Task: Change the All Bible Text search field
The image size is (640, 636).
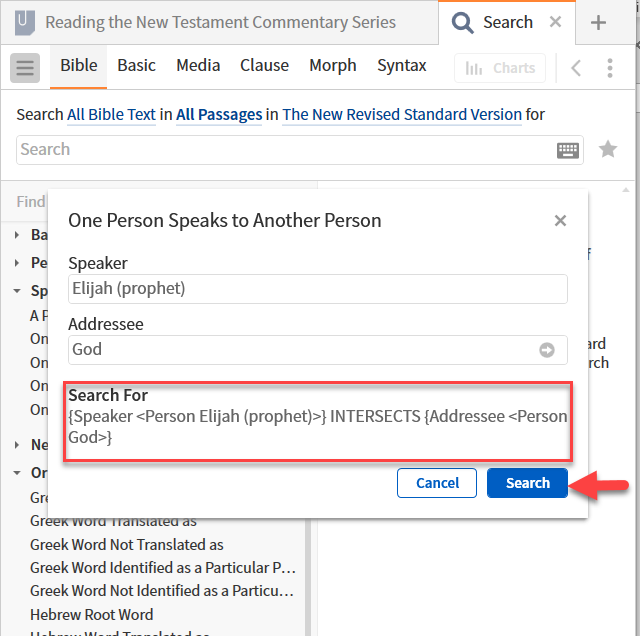Action: (x=111, y=115)
